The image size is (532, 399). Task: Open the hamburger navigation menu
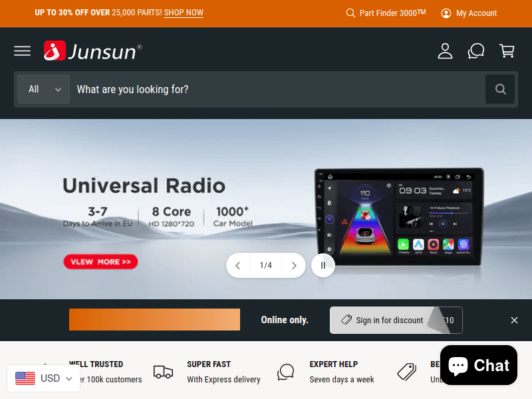[22, 51]
